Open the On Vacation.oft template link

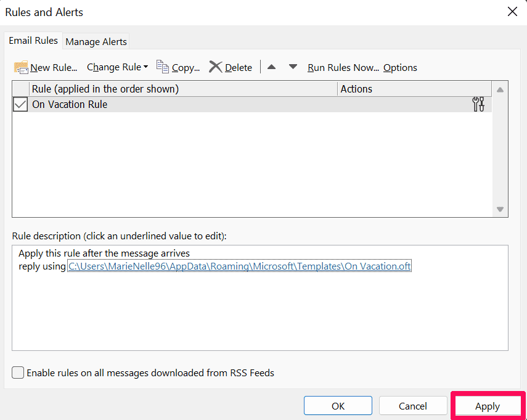click(x=239, y=266)
